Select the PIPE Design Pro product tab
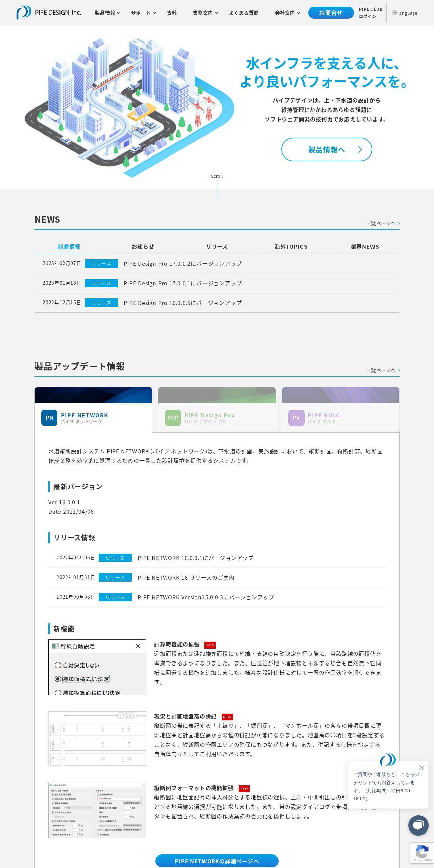 217,410
